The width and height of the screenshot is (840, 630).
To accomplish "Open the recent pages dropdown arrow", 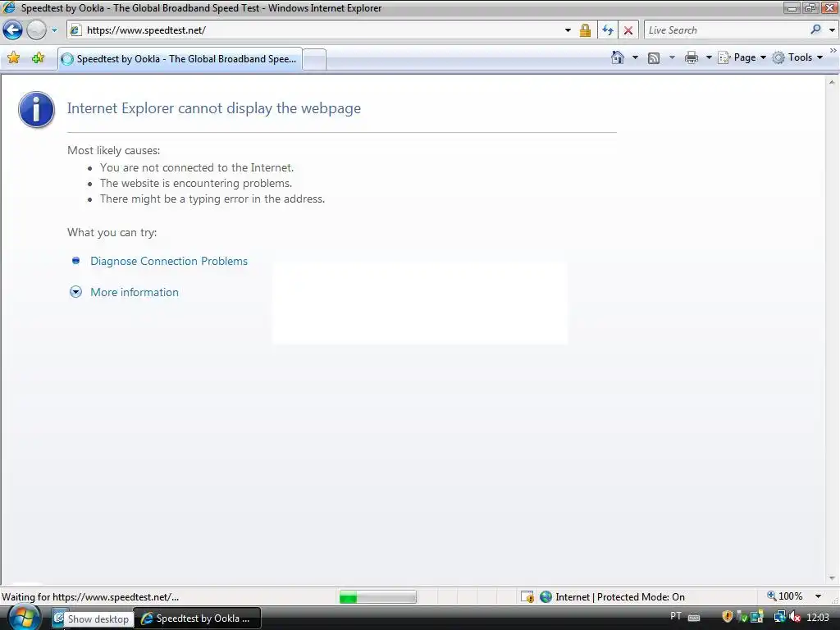I will tap(54, 30).
